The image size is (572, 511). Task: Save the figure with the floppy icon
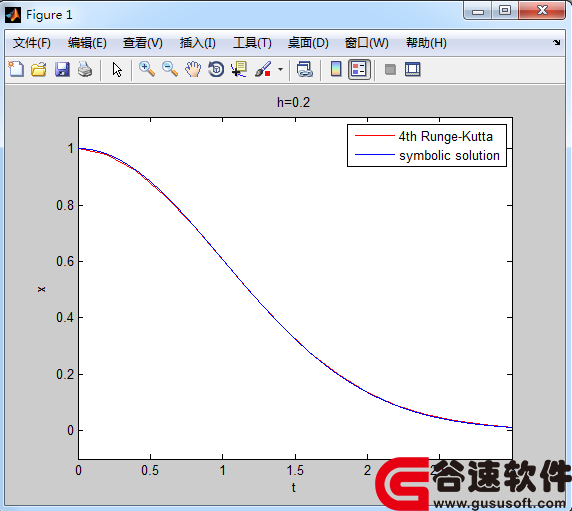[62, 69]
